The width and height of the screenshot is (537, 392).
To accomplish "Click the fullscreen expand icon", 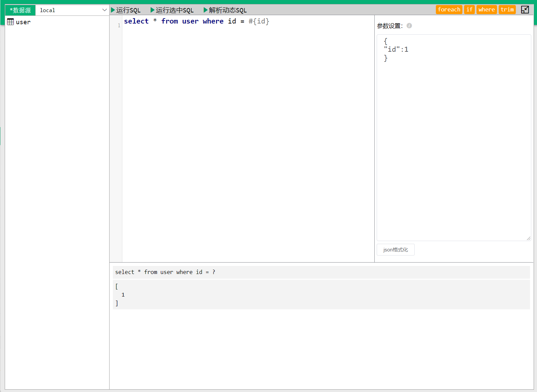I will coord(525,10).
